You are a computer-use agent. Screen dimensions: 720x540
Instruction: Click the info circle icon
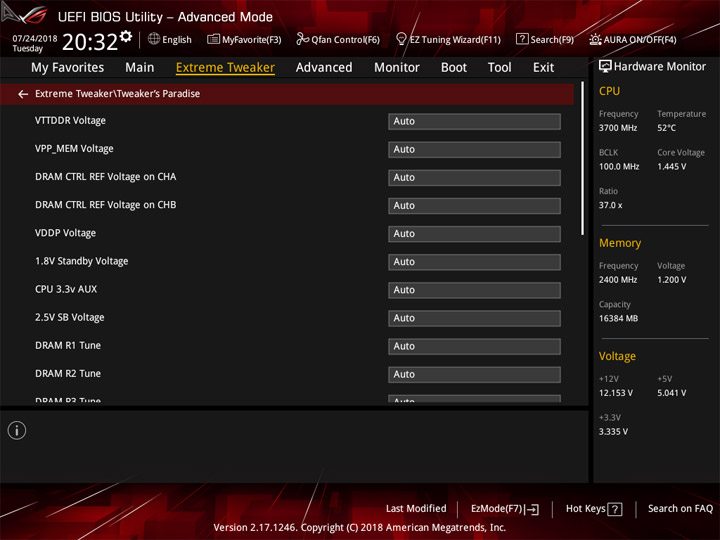[x=17, y=430]
